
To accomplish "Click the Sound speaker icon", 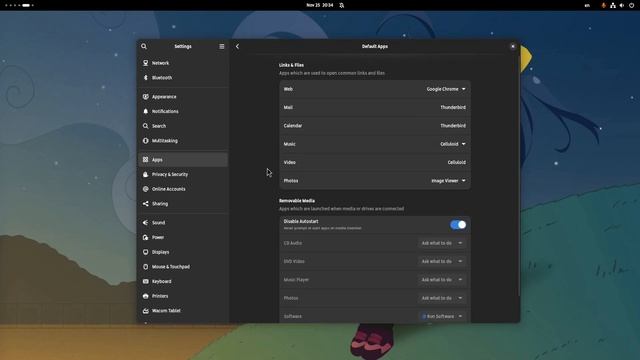I will (146, 222).
